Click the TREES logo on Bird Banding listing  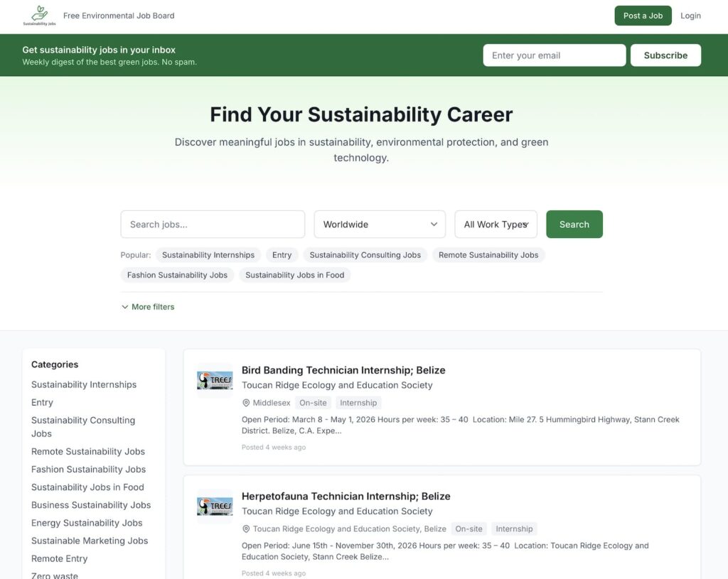[x=214, y=379]
